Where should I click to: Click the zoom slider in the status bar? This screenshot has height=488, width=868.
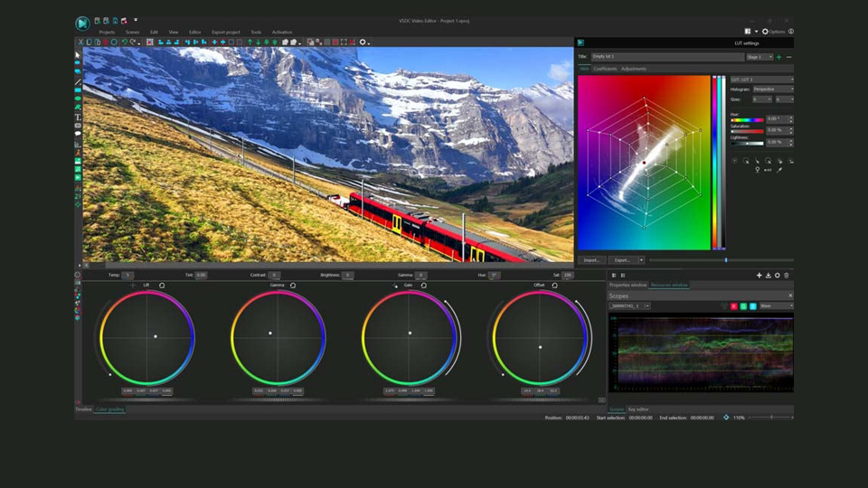point(771,418)
